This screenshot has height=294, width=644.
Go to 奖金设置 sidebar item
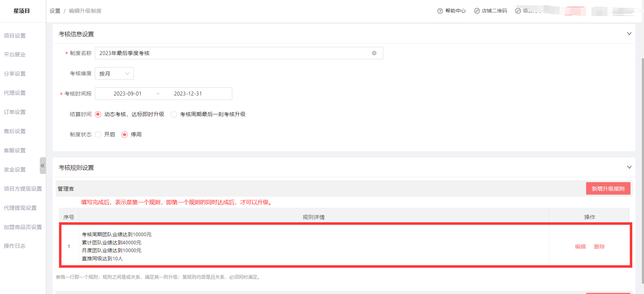pos(15,169)
